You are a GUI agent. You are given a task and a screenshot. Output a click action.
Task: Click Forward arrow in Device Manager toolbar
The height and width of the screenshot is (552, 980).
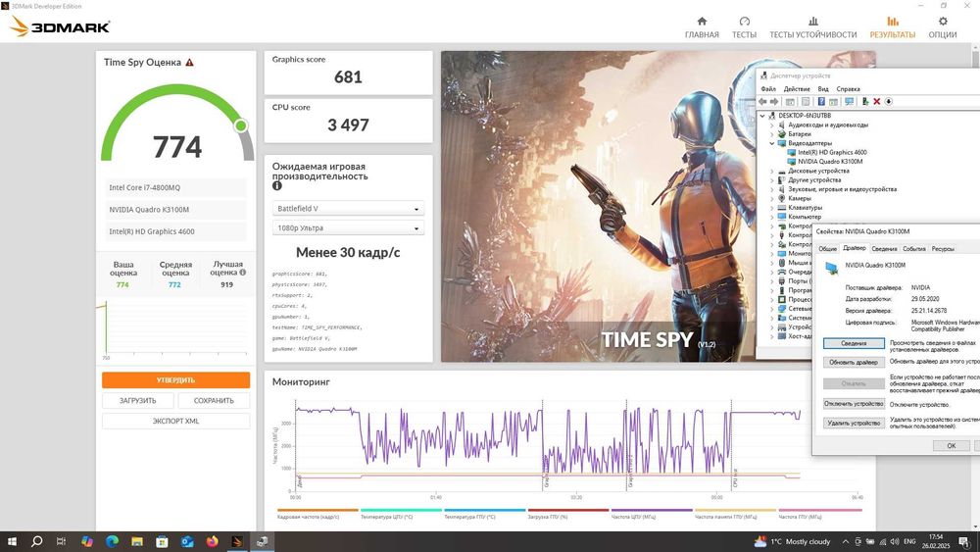[774, 101]
